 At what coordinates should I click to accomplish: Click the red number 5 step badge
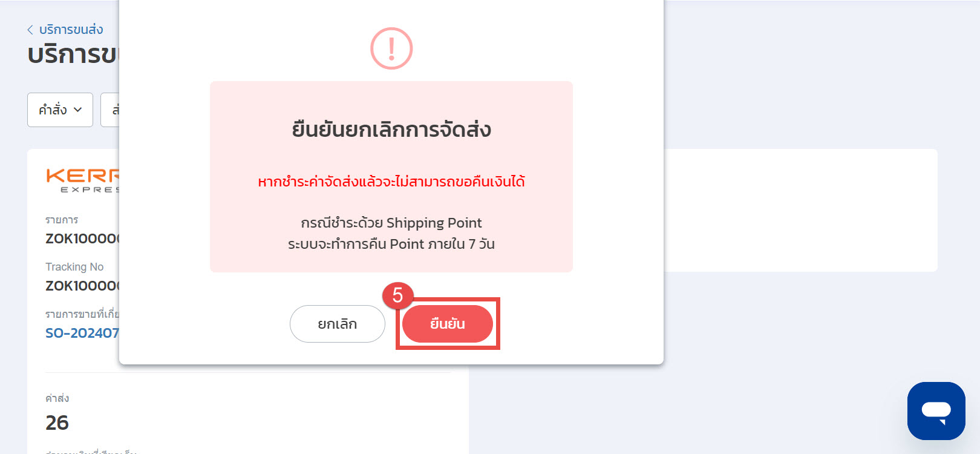click(x=397, y=295)
